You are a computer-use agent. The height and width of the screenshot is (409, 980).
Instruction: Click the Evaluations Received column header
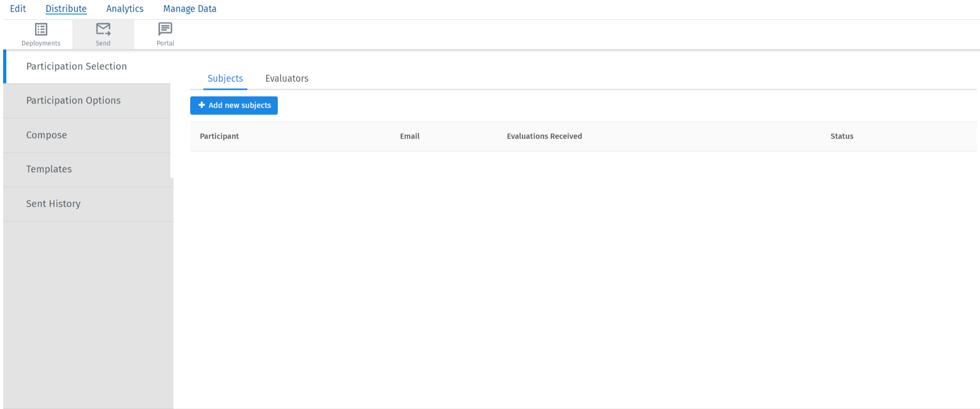[545, 136]
